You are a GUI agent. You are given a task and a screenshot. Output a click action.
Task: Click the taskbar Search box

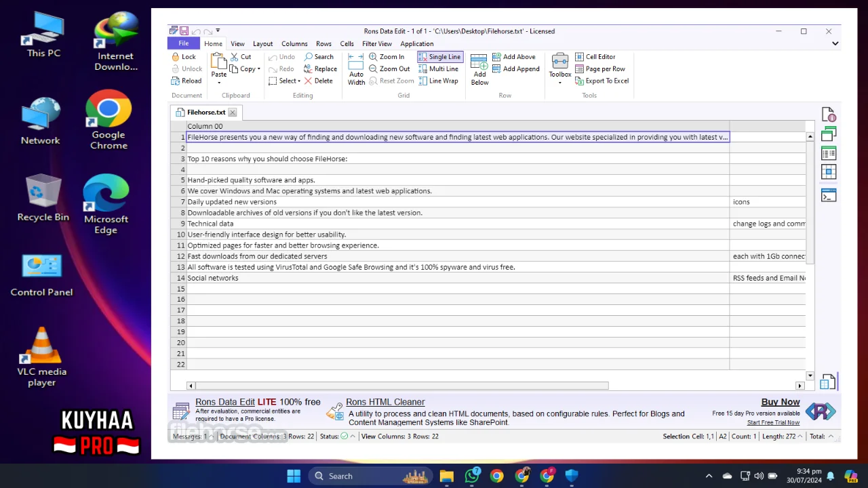[x=370, y=476]
